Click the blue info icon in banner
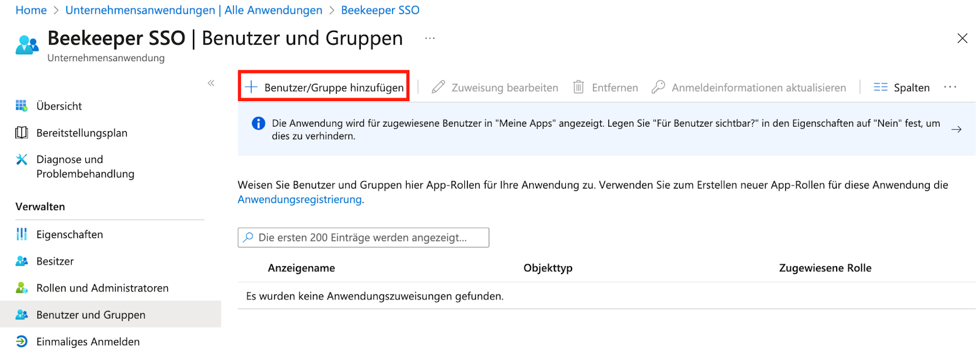Screen dimensions: 980x358 [x=258, y=123]
